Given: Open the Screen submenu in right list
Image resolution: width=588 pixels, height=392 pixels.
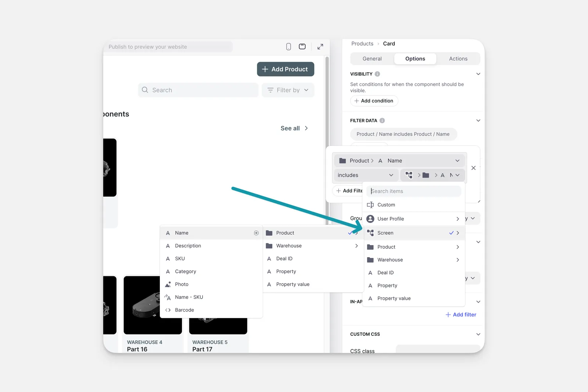Looking at the screenshot, I should pos(414,233).
